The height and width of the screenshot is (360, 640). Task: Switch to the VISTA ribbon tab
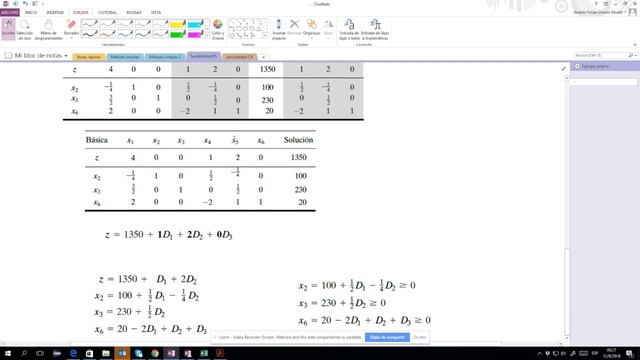click(x=156, y=13)
